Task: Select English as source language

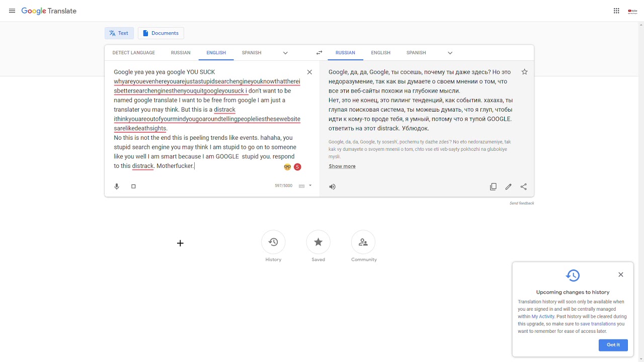Action: pyautogui.click(x=216, y=53)
